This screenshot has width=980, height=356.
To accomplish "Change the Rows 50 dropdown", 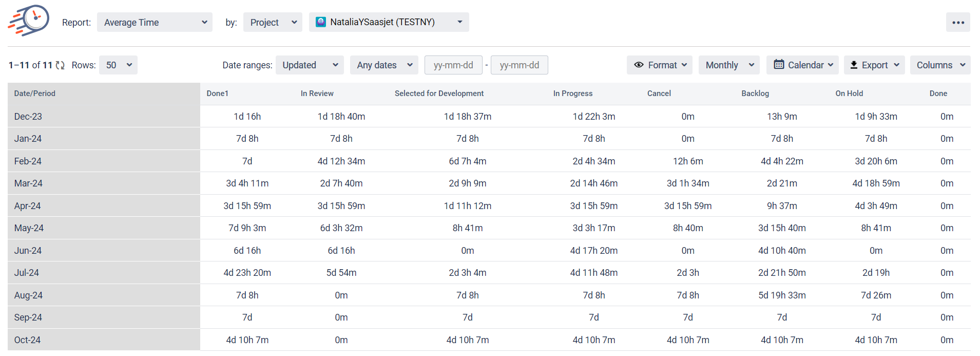I will point(118,65).
